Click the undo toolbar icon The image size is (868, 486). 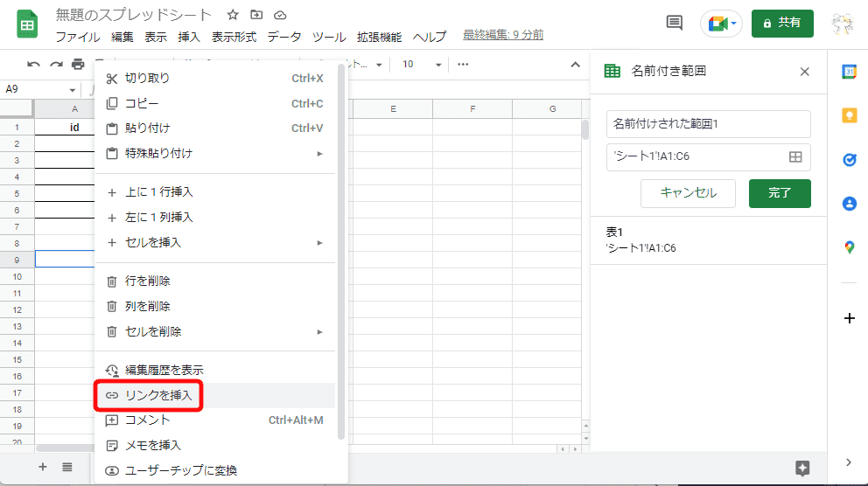pyautogui.click(x=34, y=65)
